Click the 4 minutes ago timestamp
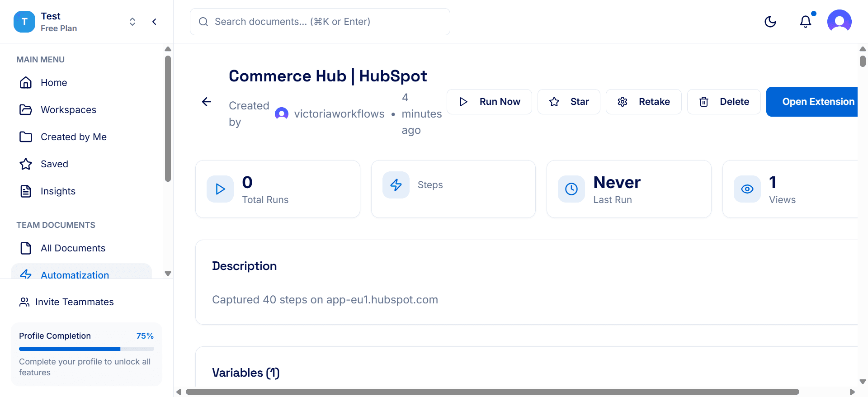Image resolution: width=868 pixels, height=397 pixels. (422, 114)
